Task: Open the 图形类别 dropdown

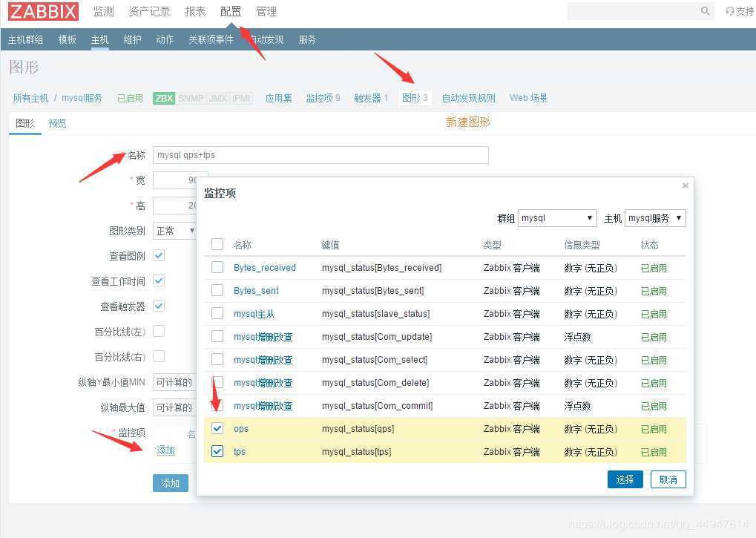Action: tap(175, 231)
